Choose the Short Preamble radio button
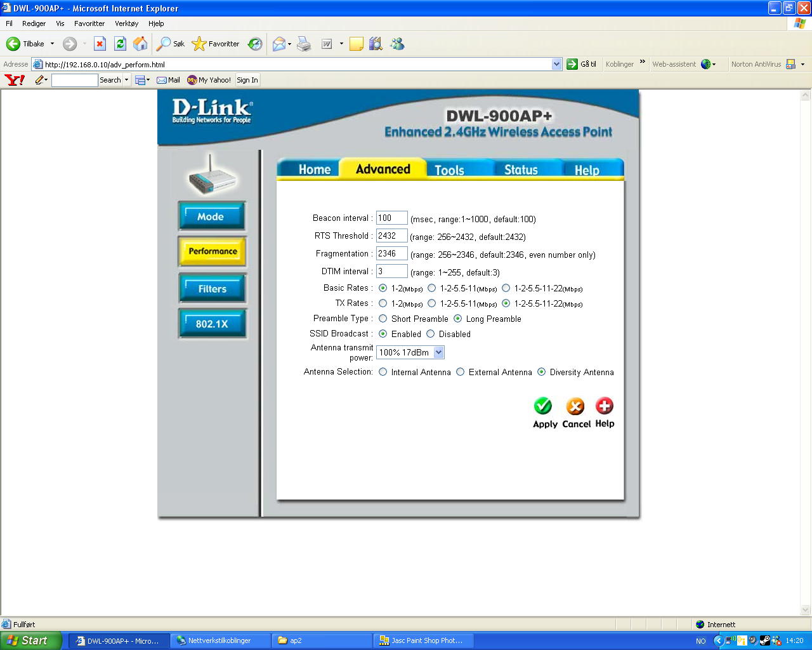The height and width of the screenshot is (650, 812). [x=383, y=319]
